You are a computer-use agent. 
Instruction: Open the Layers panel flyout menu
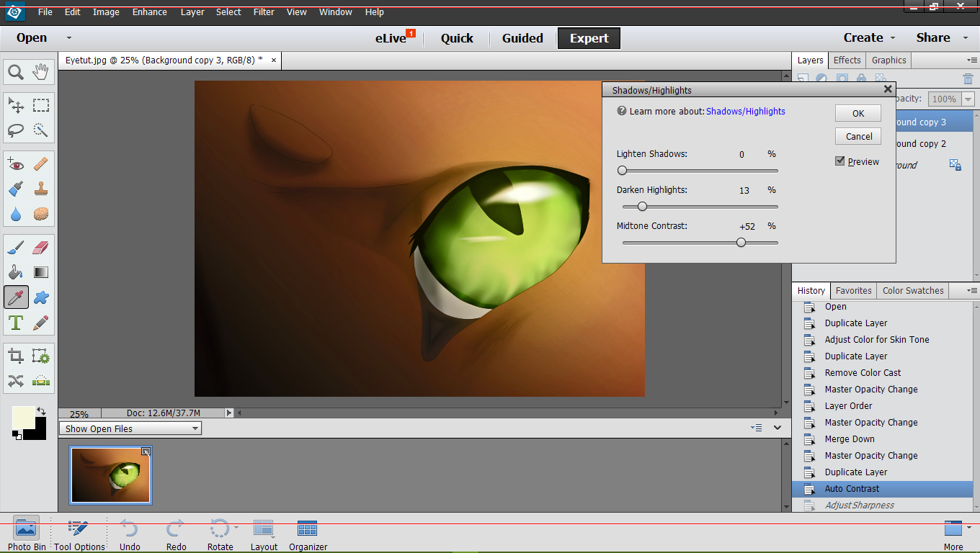[x=972, y=60]
